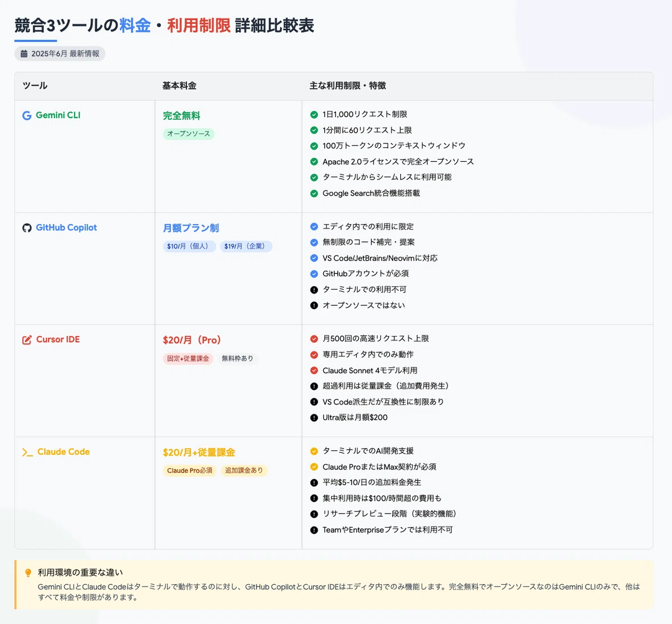Click the page title 競合3ツールの料金・利用制限
Viewport: 672px width, 624px height.
[164, 25]
